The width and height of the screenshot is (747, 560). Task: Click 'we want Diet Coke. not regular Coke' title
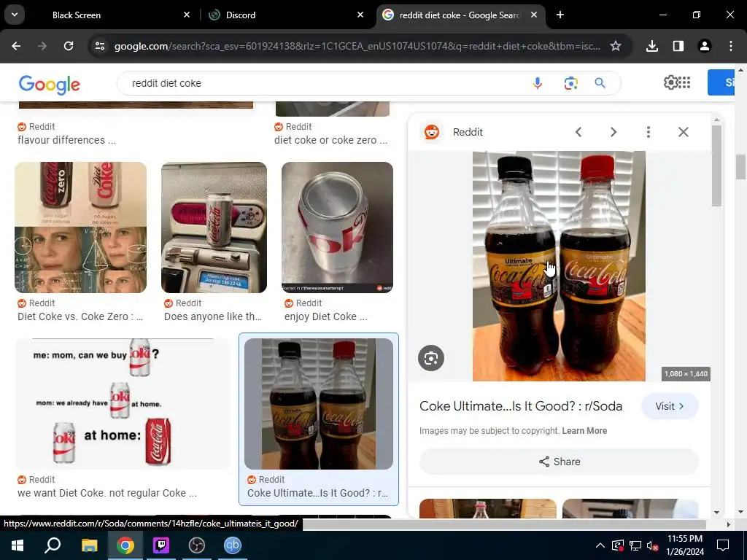coord(107,493)
